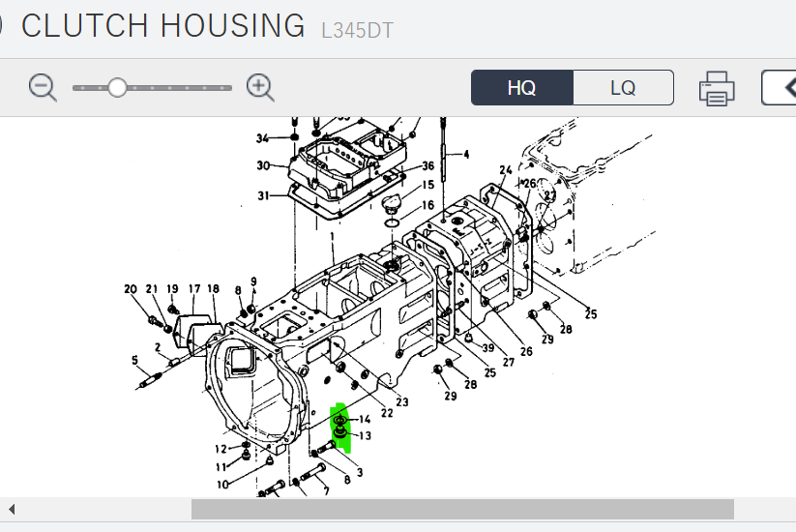Click part number 22 label
The width and height of the screenshot is (796, 532).
[387, 413]
